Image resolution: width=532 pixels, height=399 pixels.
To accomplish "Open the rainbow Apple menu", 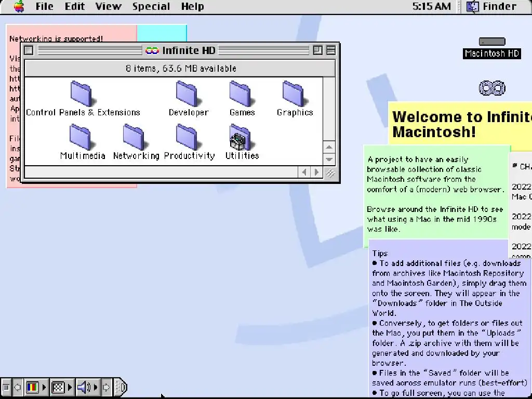I will [19, 6].
